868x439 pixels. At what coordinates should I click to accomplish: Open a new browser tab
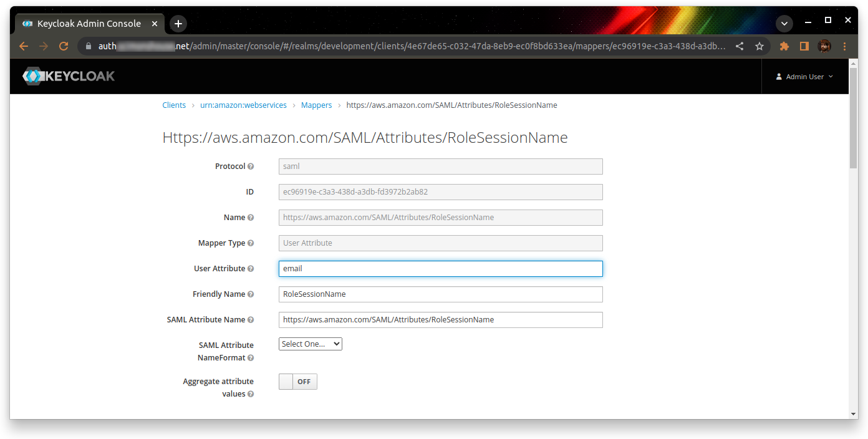(x=178, y=24)
